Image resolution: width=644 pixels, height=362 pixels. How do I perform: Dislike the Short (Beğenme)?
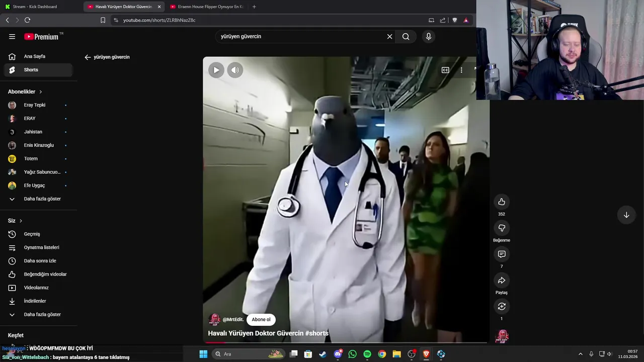point(502,228)
